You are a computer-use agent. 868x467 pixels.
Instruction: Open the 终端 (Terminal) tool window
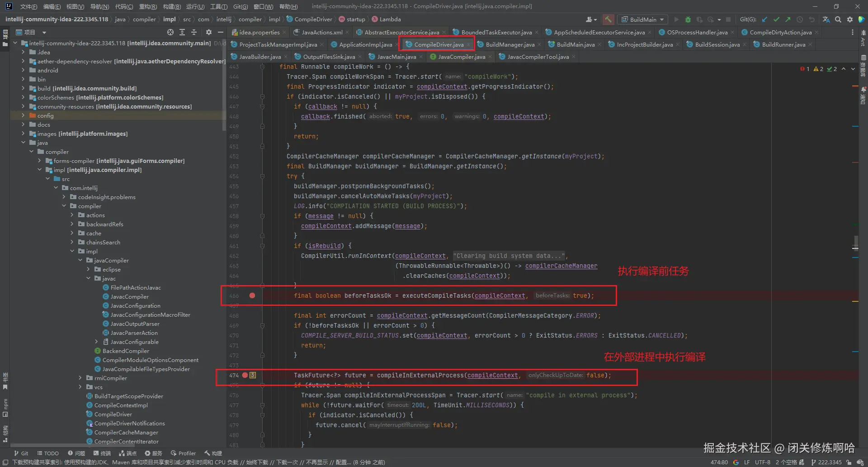[102, 453]
